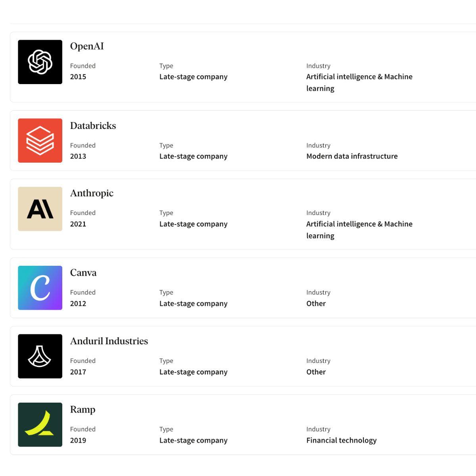Click the OpenAI logo icon
The image size is (476, 476).
point(40,62)
